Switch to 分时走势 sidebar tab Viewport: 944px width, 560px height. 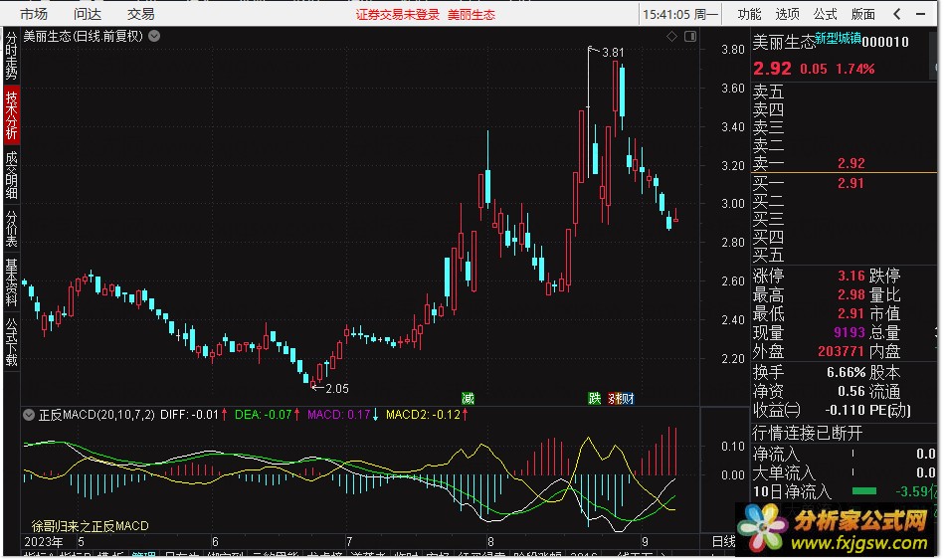[x=11, y=56]
